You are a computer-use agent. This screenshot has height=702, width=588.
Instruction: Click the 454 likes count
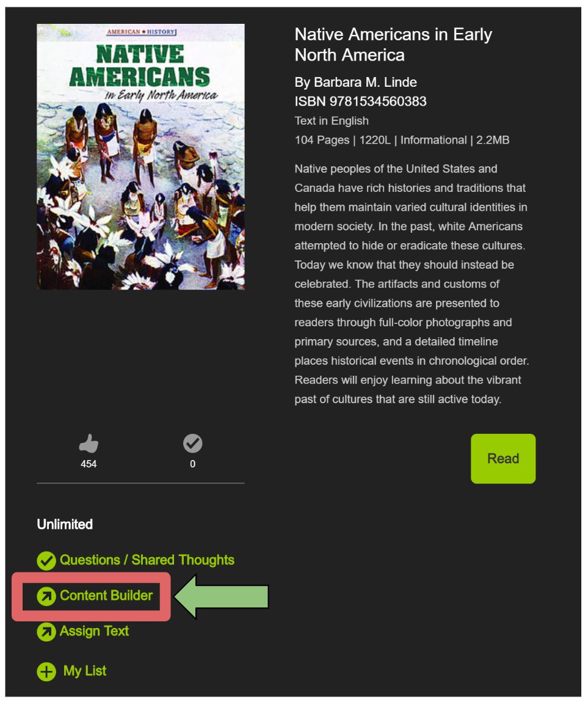coord(89,464)
